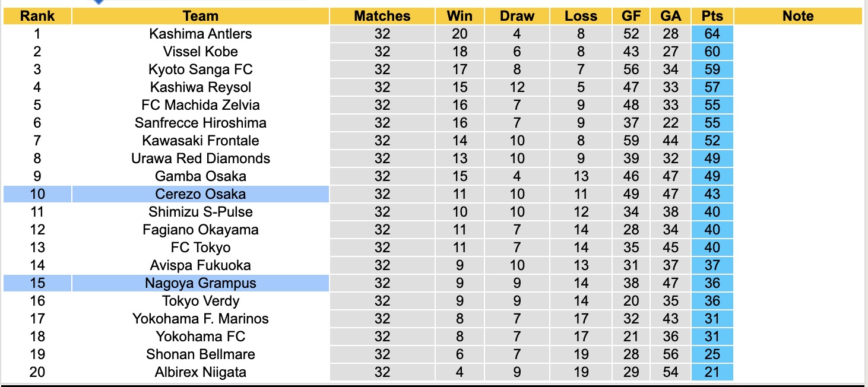This screenshot has height=387, width=868.
Task: Click Kashima Antlers' 64 points cell
Action: point(712,34)
